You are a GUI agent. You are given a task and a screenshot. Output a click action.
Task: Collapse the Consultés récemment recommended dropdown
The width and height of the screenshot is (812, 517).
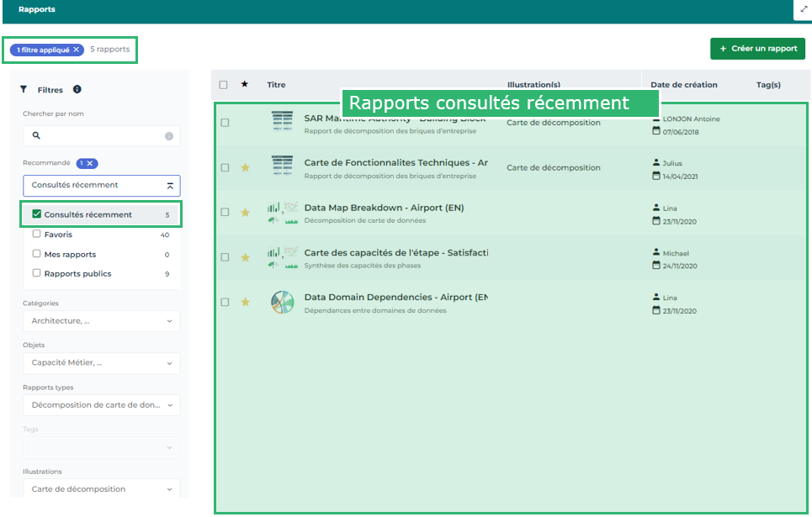tap(169, 186)
